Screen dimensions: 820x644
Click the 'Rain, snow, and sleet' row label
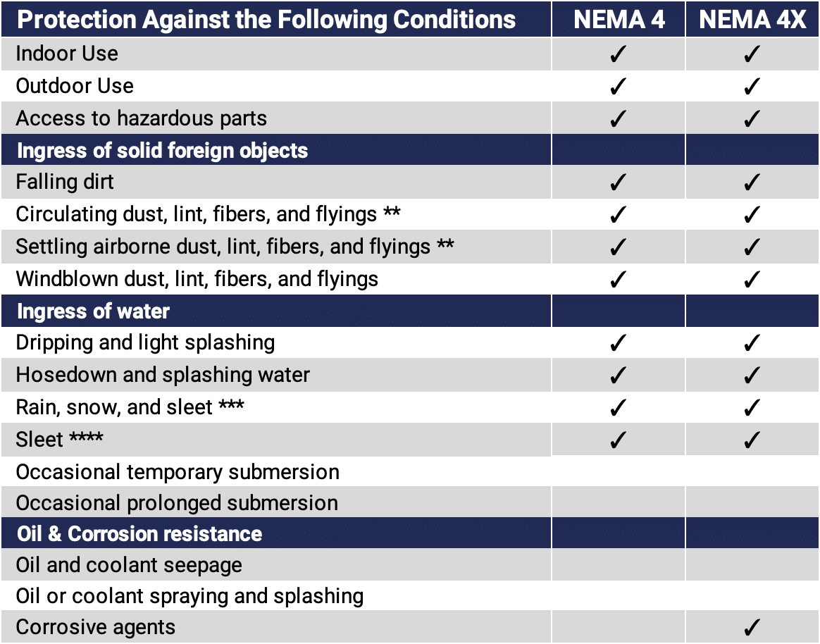click(130, 407)
